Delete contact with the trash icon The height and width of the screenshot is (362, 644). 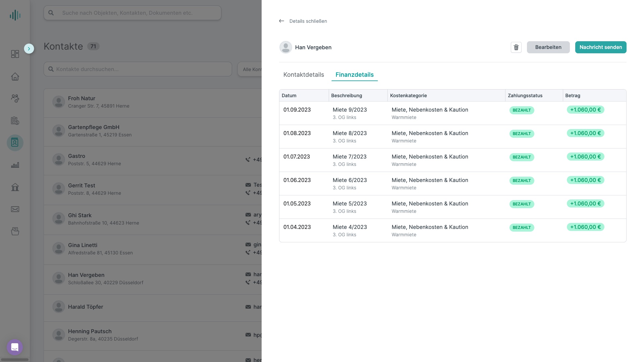point(516,47)
